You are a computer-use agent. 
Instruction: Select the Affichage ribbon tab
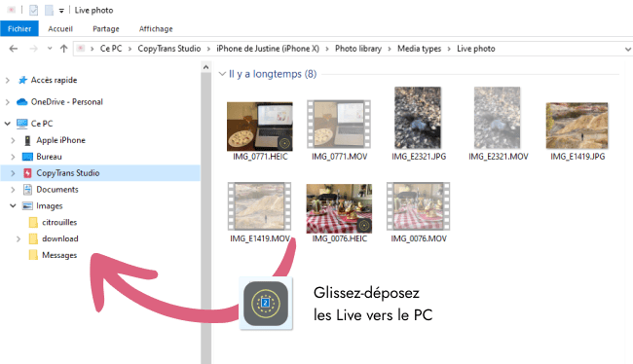click(156, 28)
